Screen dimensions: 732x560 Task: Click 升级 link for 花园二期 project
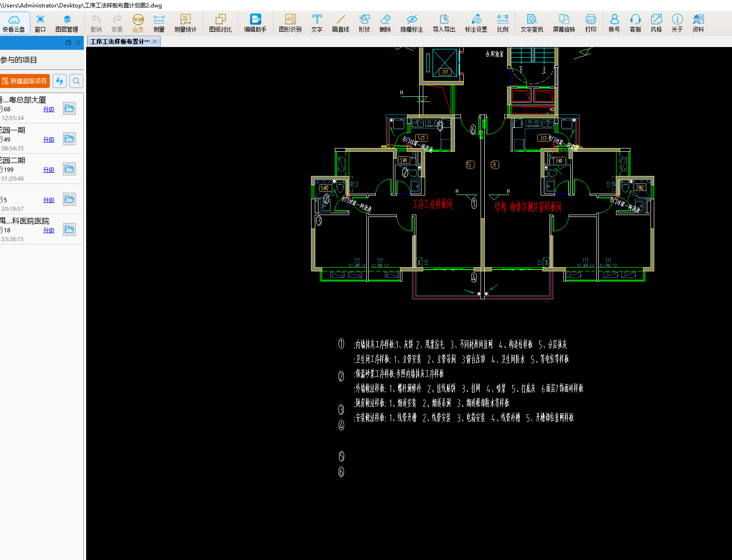(49, 170)
